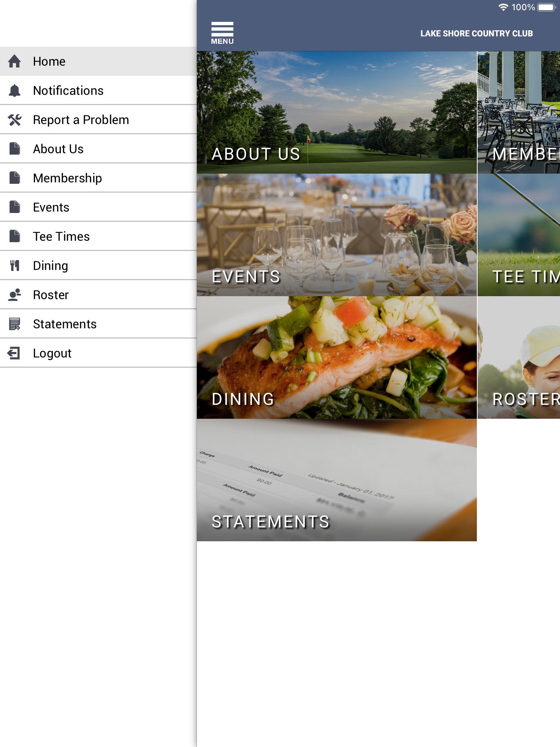Open the DINING salmon dish tile

(337, 357)
